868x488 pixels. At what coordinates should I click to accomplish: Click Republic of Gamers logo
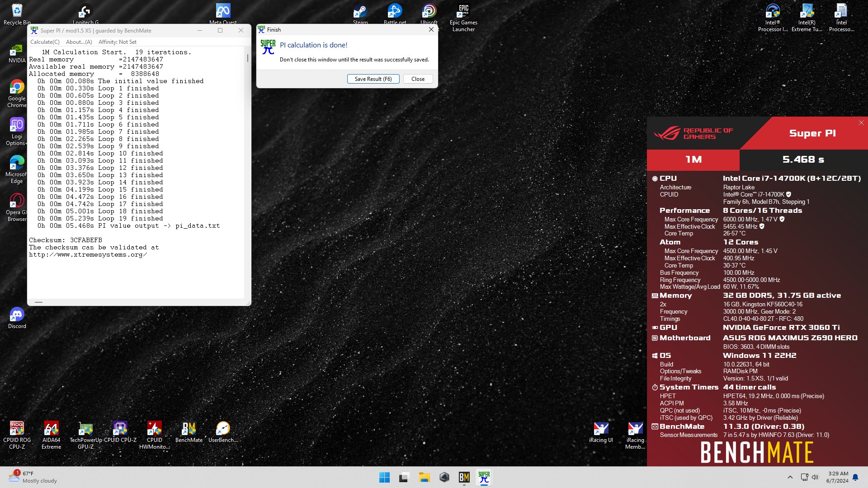(693, 133)
